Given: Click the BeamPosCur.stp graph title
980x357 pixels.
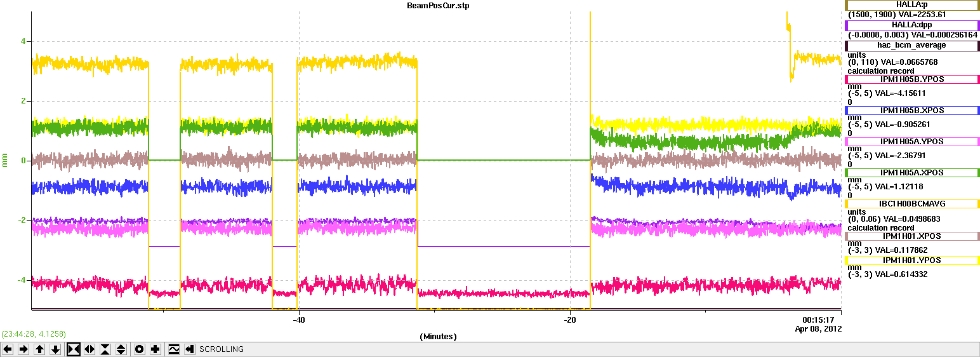Looking at the screenshot, I should point(438,5).
